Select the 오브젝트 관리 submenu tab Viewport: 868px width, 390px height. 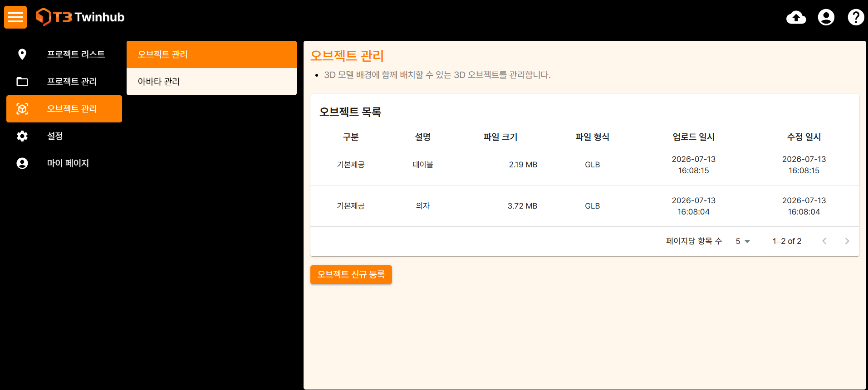point(211,54)
